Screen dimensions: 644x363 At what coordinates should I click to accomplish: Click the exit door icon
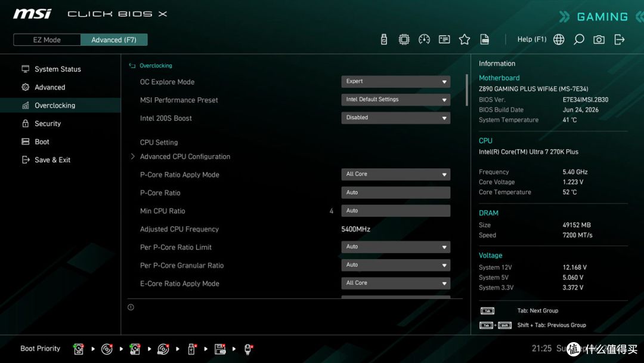(619, 39)
